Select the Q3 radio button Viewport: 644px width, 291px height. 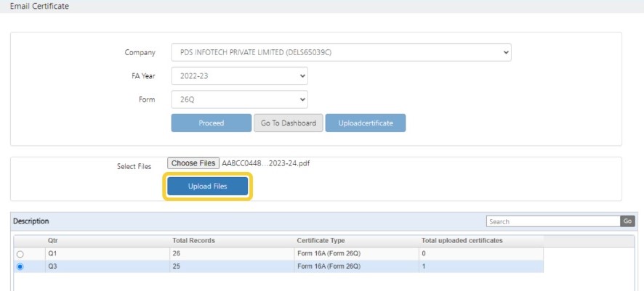click(20, 267)
